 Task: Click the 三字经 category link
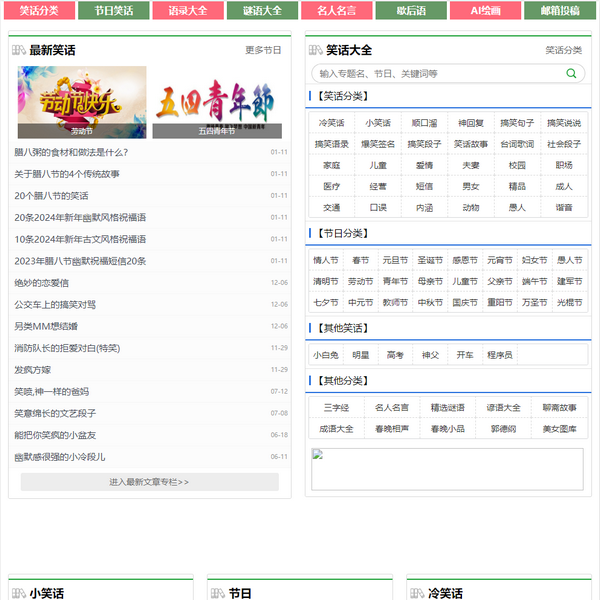(336, 408)
